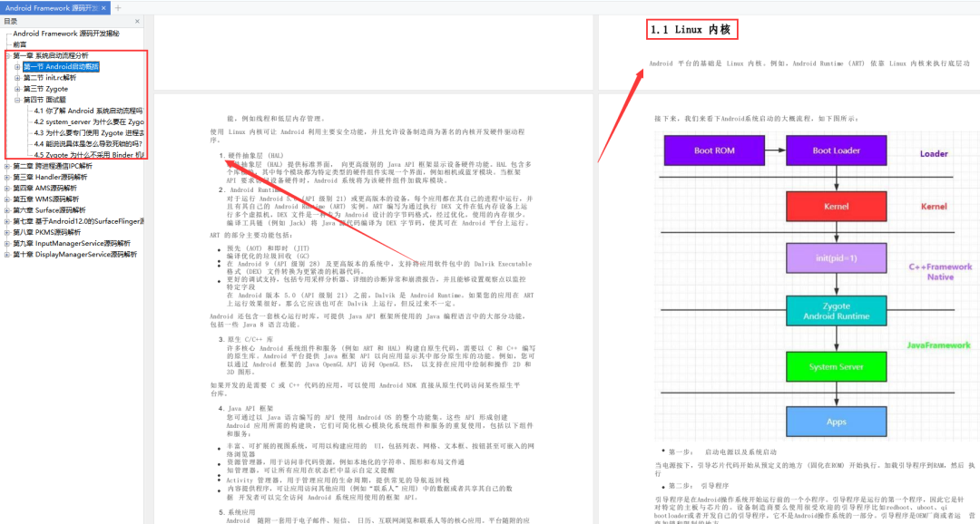Click the blue Apps diagram box
This screenshot has height=524, width=980.
837,422
